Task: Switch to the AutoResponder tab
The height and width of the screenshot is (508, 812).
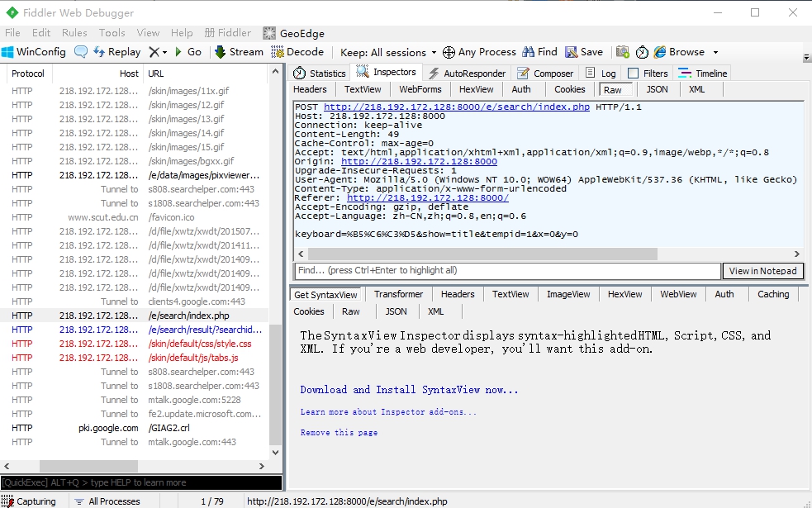Action: tap(467, 73)
